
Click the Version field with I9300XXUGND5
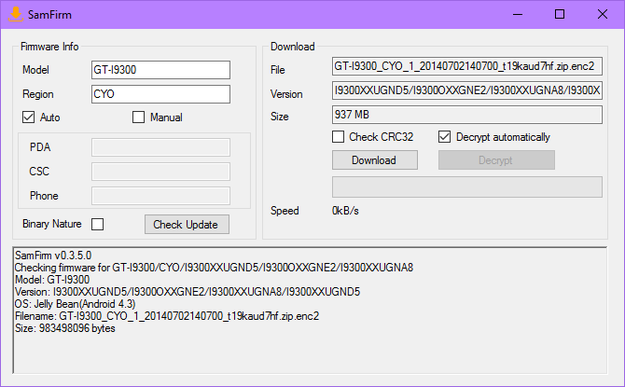[467, 90]
